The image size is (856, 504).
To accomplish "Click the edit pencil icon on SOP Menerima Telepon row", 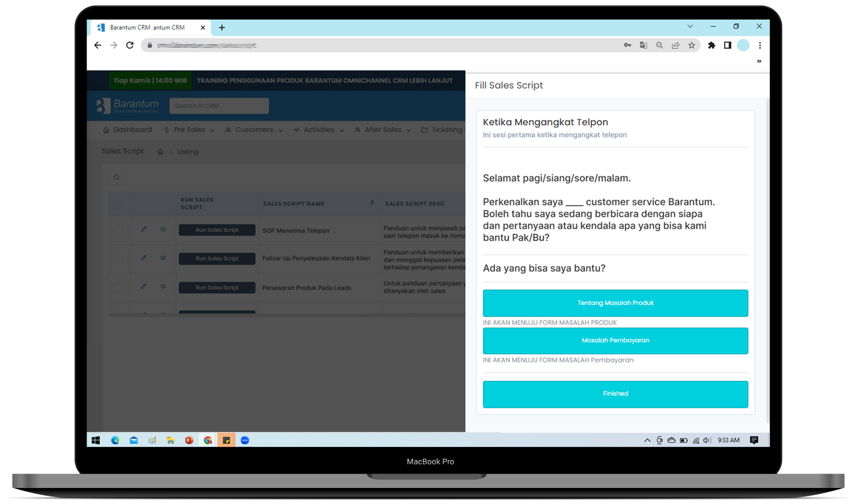I will [x=143, y=229].
